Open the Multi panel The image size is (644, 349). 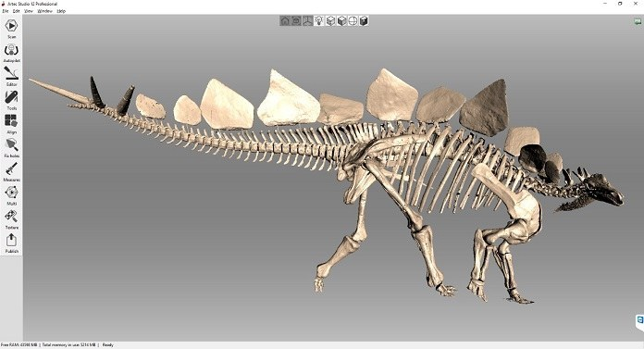tap(11, 195)
